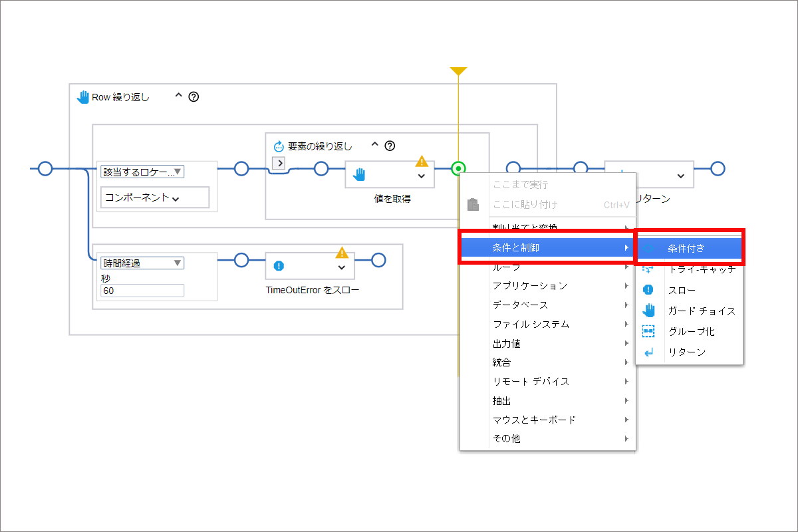This screenshot has width=798, height=532.
Task: Select the final circle node after リターン
Action: coord(718,168)
